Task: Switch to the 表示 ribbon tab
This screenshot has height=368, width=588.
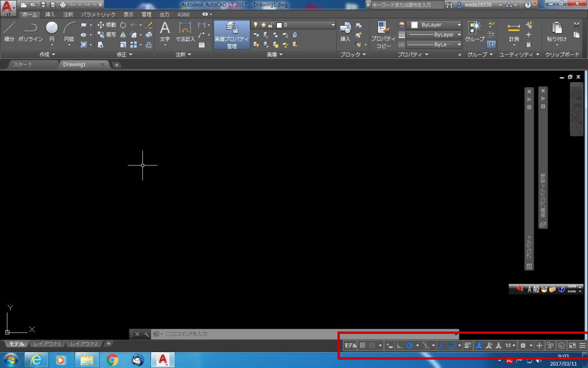Action: tap(129, 14)
